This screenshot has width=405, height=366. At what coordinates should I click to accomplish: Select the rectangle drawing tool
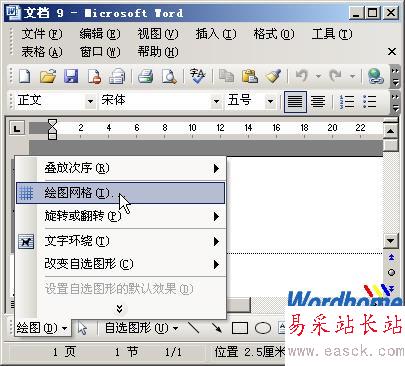(240, 328)
